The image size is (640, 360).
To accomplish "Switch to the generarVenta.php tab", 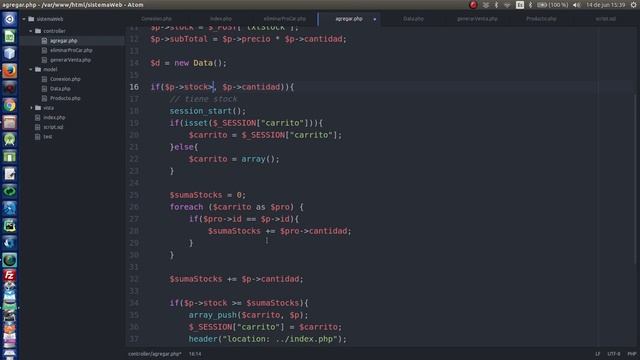I will point(477,19).
